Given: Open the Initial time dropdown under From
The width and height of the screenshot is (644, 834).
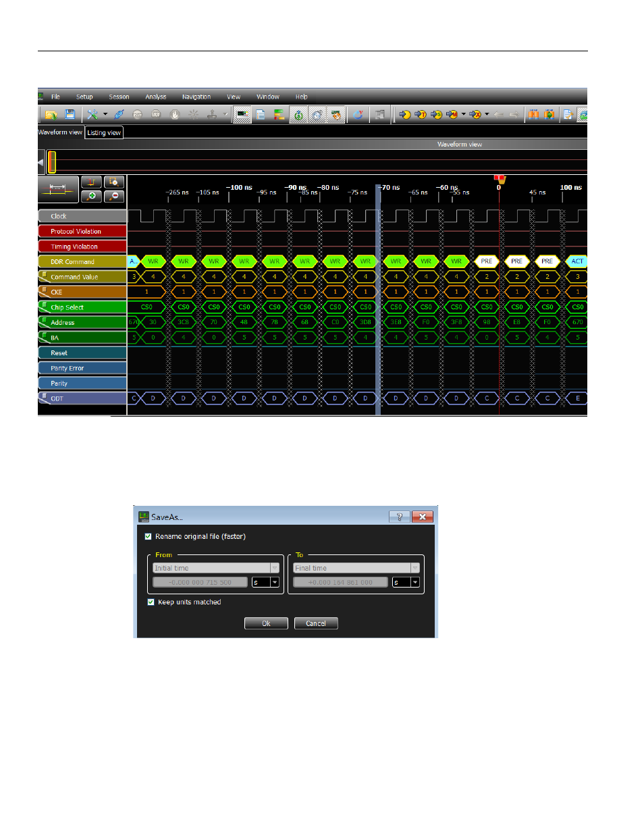Looking at the screenshot, I should click(x=216, y=568).
